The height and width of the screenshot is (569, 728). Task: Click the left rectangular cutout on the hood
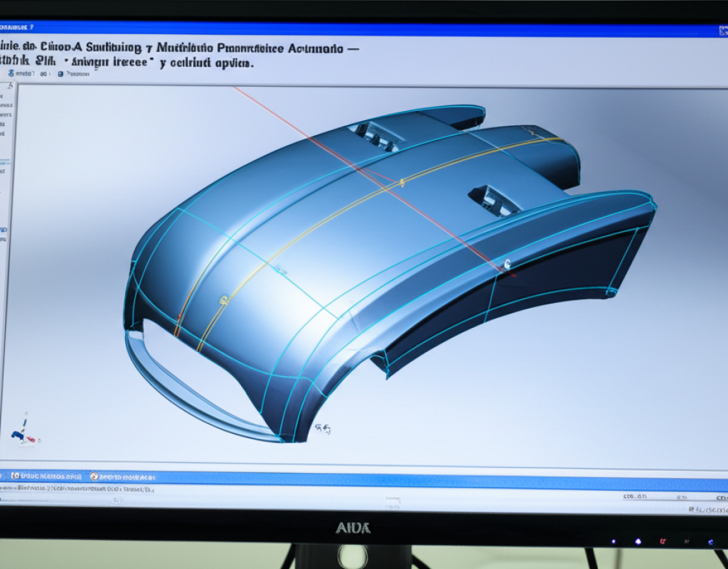tap(374, 134)
